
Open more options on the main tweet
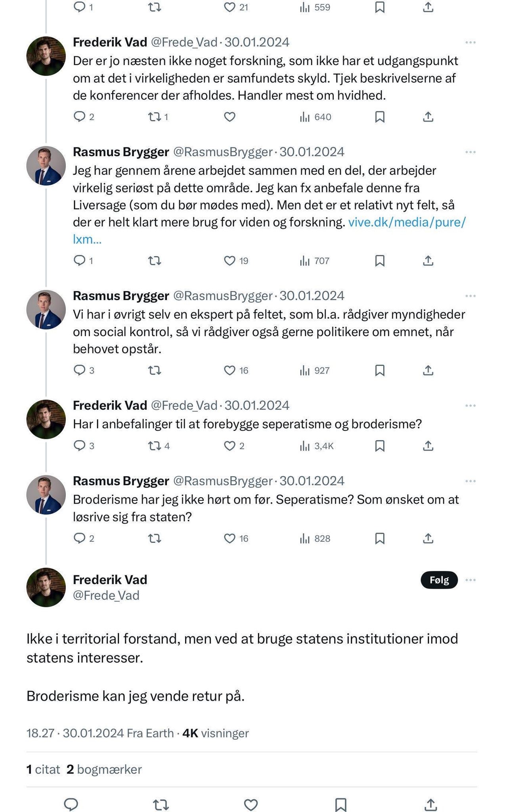tap(471, 580)
